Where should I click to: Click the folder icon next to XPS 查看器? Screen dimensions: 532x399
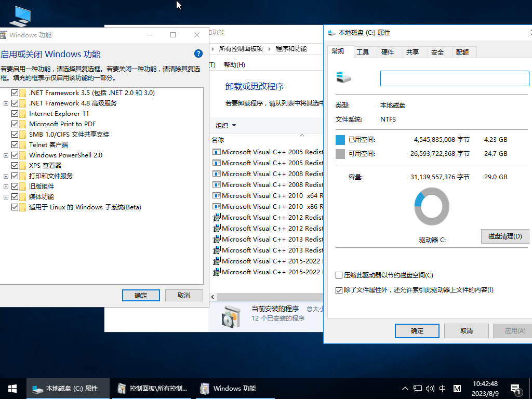pos(23,166)
